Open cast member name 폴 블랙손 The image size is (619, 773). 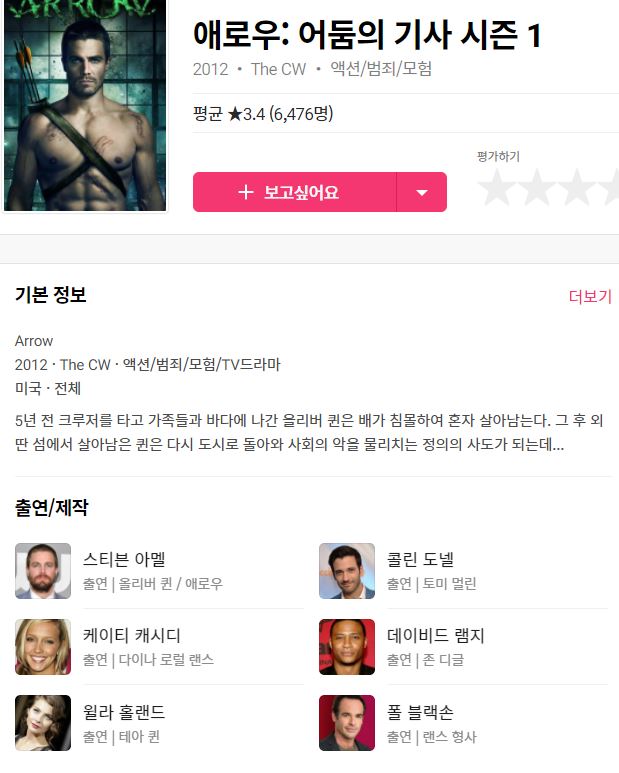(x=420, y=712)
